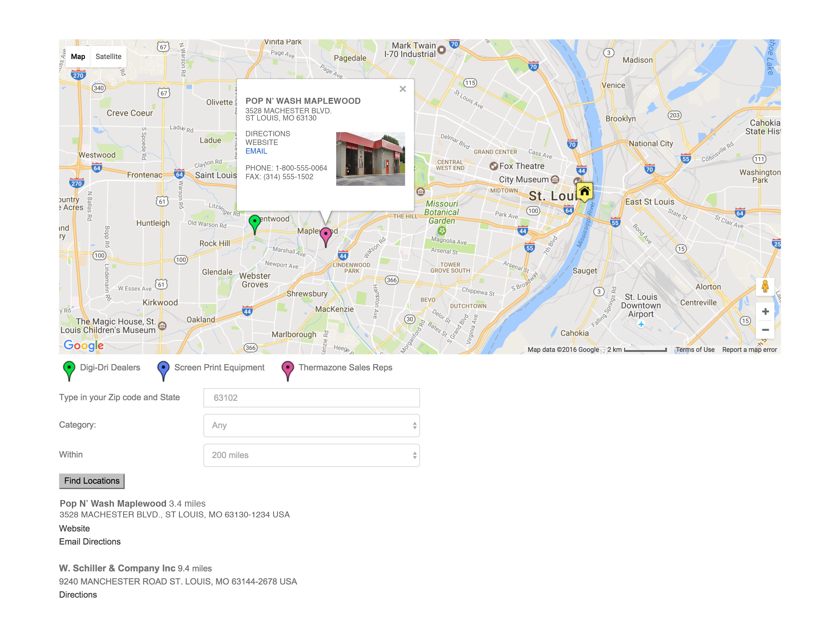840x634 pixels.
Task: Close the Pop N' Wash info popup
Action: click(402, 89)
